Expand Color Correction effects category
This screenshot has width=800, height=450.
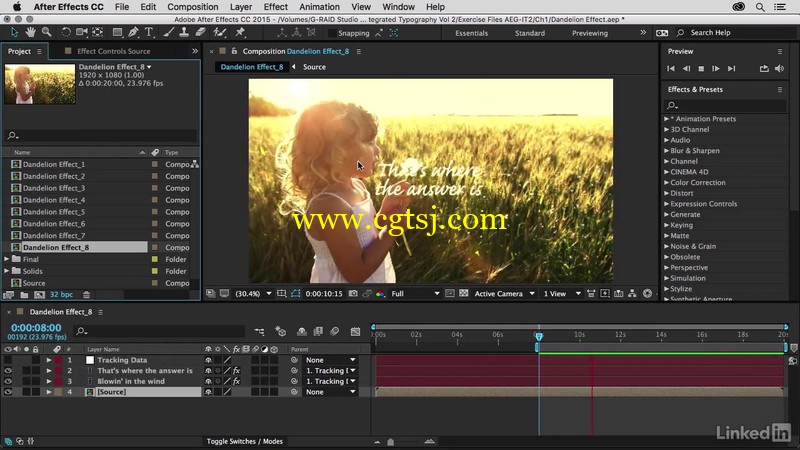tap(666, 182)
